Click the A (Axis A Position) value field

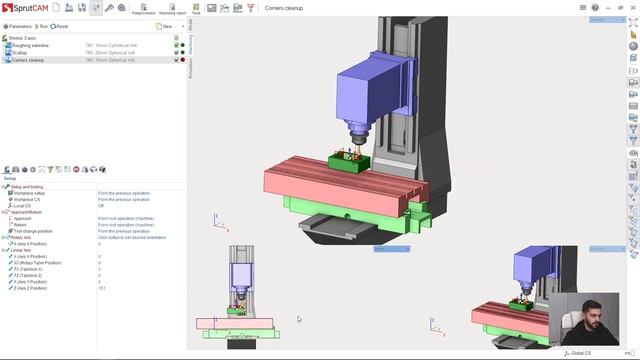pos(141,244)
